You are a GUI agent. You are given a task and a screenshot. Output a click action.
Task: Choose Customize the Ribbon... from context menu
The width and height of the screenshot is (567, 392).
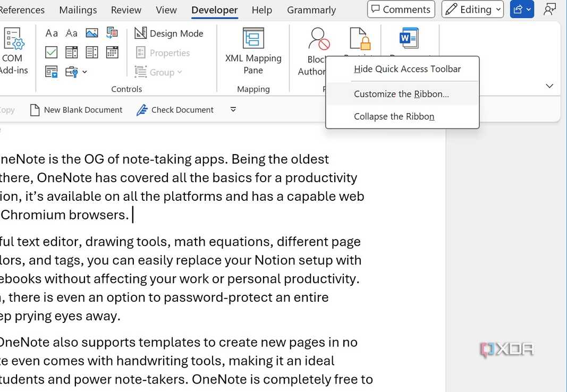tap(402, 94)
